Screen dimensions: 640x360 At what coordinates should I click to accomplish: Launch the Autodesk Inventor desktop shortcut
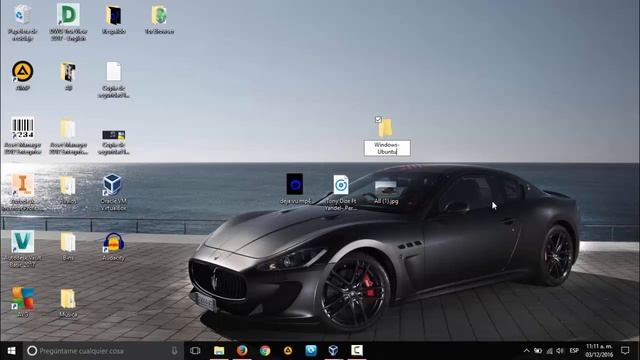click(x=22, y=185)
